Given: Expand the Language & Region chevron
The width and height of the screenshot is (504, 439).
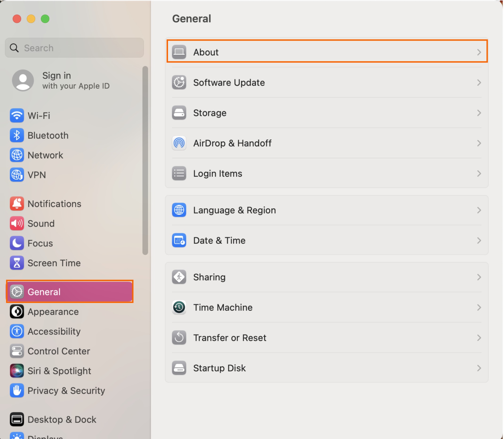Looking at the screenshot, I should [479, 210].
